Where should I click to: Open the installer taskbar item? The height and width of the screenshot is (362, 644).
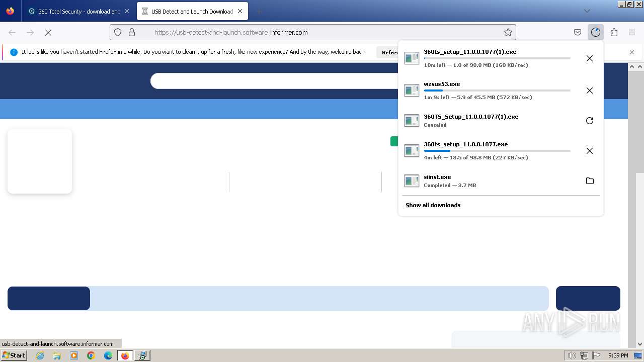(x=142, y=355)
